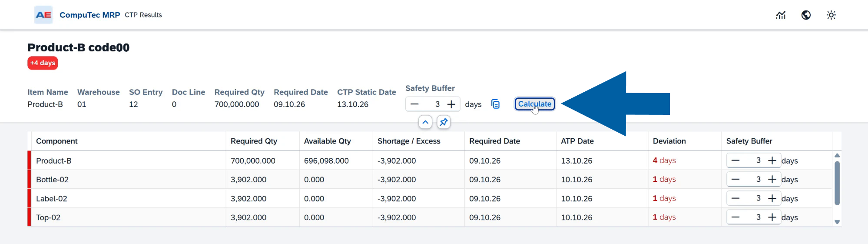This screenshot has width=868, height=244.
Task: Click the CTP Results page title text
Action: (x=143, y=15)
